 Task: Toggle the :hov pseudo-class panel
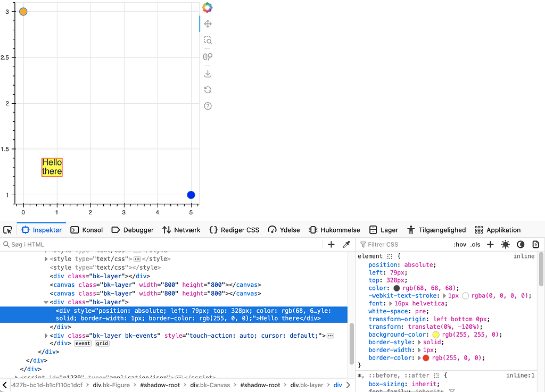pyautogui.click(x=459, y=245)
